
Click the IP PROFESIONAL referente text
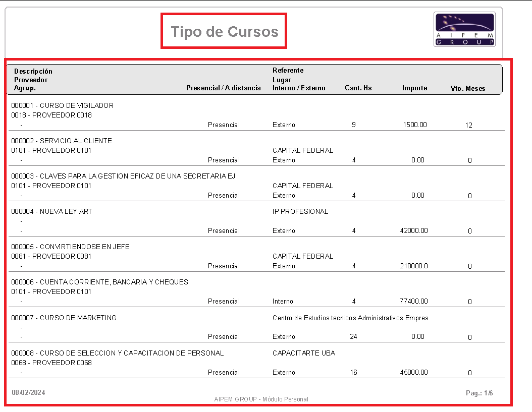[x=300, y=211]
